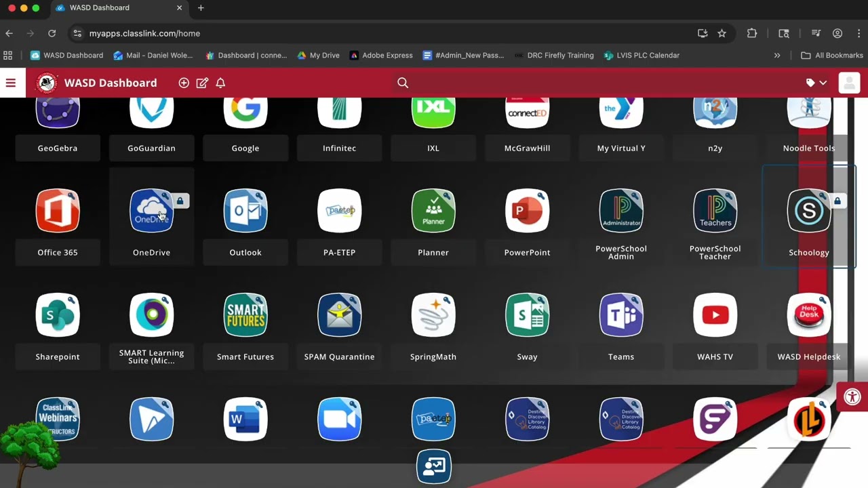Viewport: 868px width, 488px height.
Task: Launch the PA-ETEP tile labeled PA-ETEP
Action: click(x=339, y=211)
